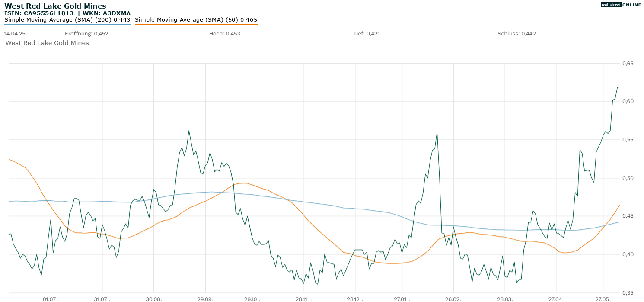Screen dimensions: 644x302
Task: Click the West Red Lake Gold Mines title
Action: click(x=55, y=6)
